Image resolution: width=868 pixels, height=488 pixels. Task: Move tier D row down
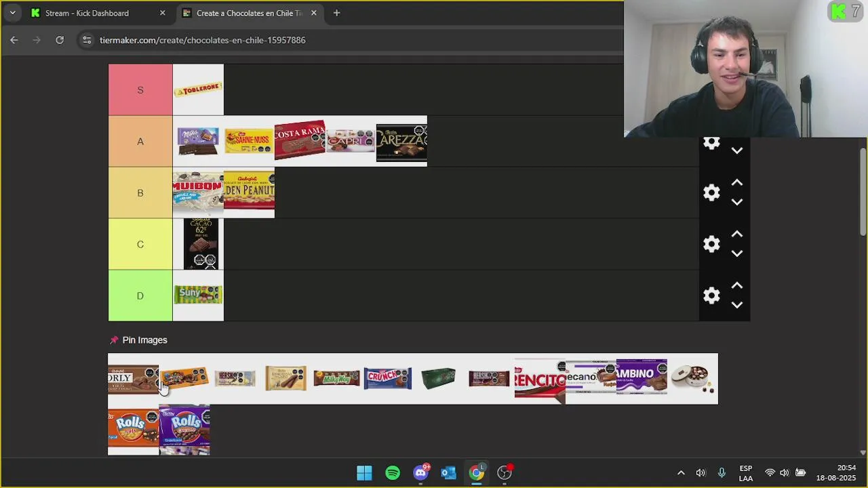coord(737,305)
